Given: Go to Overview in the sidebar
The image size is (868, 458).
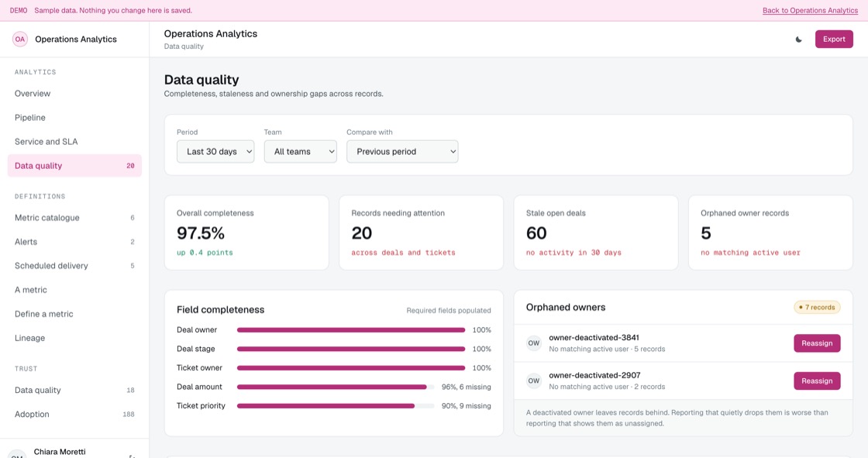Looking at the screenshot, I should click(74, 94).
